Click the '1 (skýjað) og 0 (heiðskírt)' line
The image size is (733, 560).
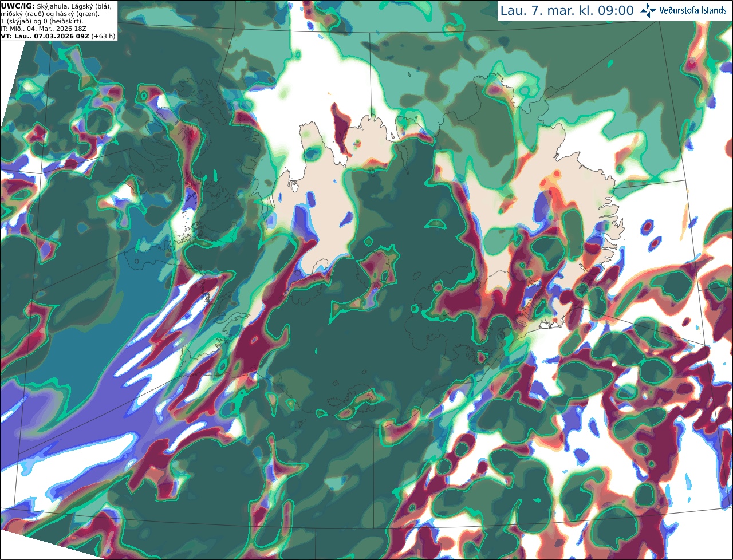click(42, 21)
